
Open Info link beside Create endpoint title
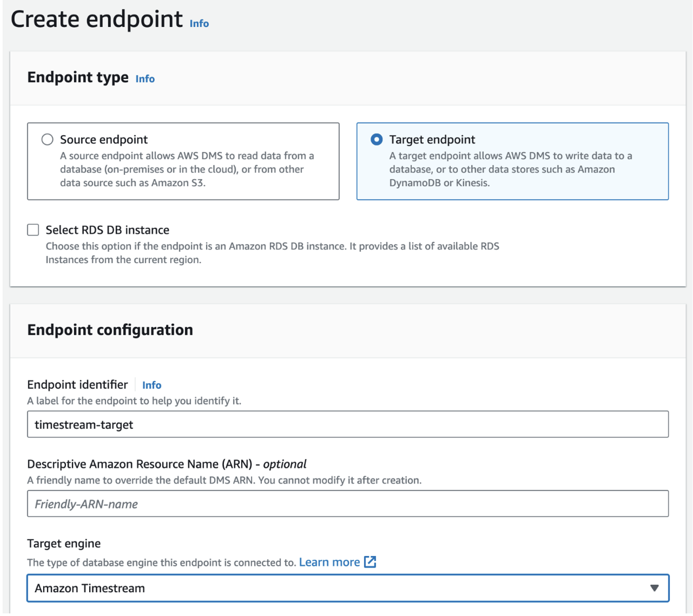point(199,23)
